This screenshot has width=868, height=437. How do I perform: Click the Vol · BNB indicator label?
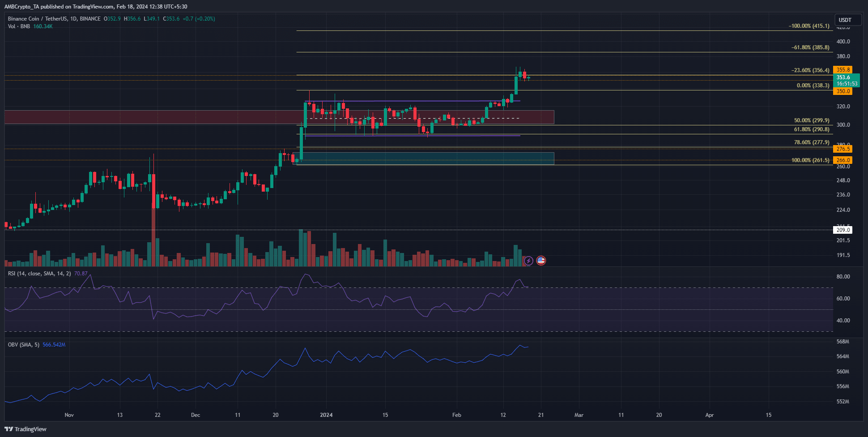click(19, 26)
